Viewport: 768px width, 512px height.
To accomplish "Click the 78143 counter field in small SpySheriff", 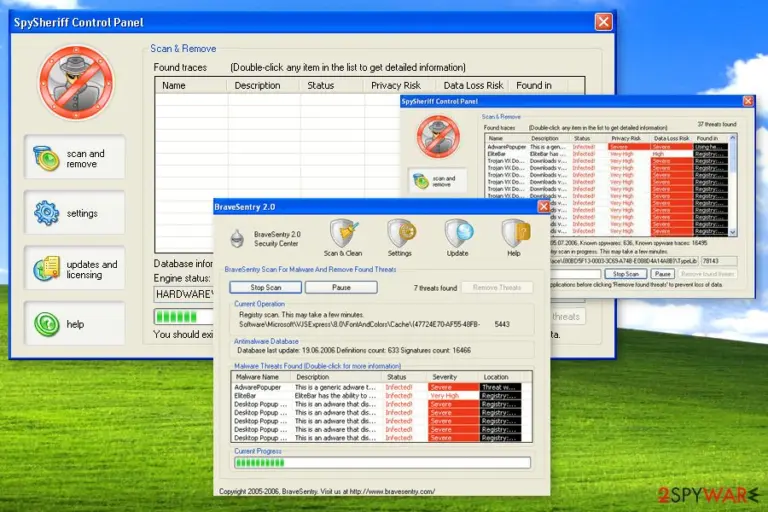I will (719, 261).
